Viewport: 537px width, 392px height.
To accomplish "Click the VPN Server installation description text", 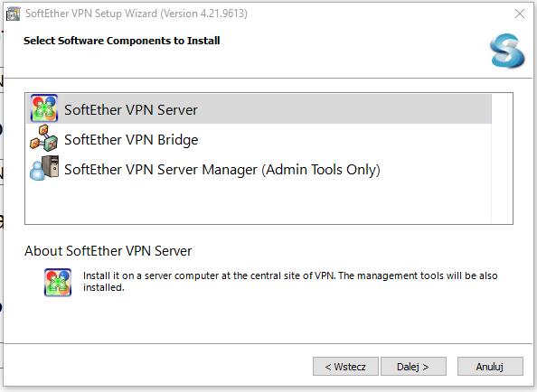I will tap(290, 282).
